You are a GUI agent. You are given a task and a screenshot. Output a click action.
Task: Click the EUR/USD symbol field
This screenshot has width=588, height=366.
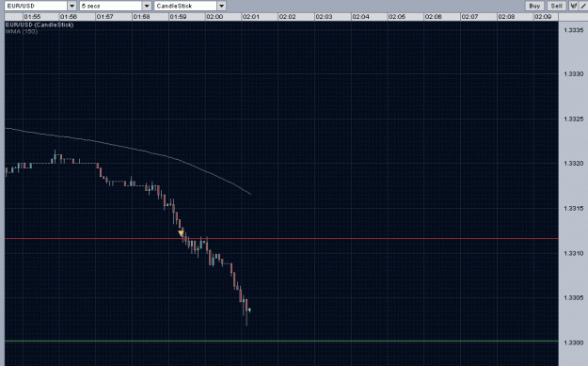[x=36, y=6]
